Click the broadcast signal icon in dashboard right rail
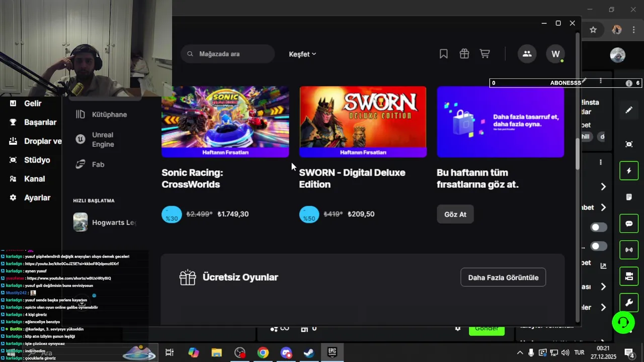644x362 pixels. coord(629,250)
